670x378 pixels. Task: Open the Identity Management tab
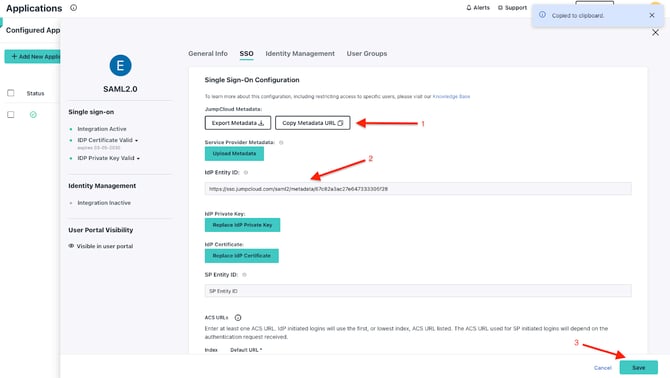[300, 53]
